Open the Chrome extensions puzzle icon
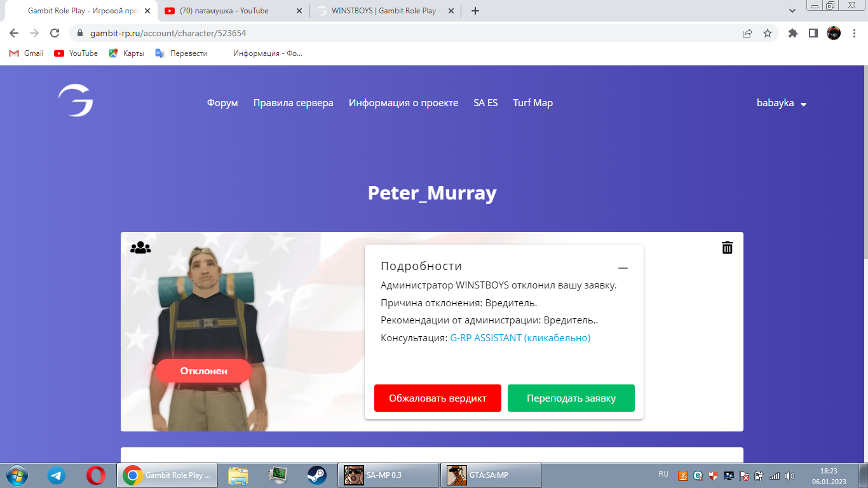 (x=792, y=33)
